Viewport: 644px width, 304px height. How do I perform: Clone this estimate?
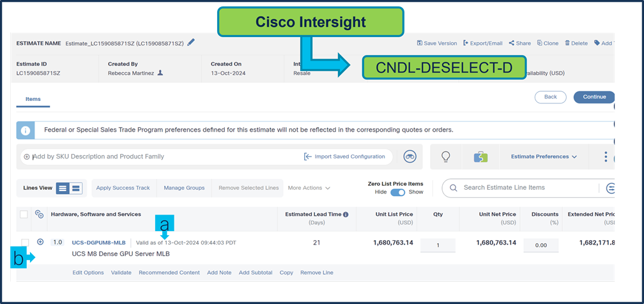pos(548,43)
